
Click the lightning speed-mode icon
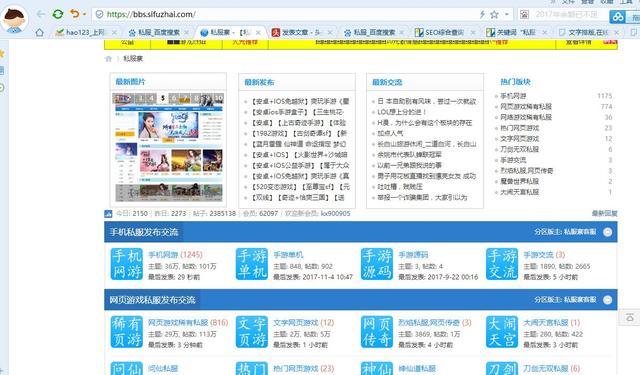482,14
